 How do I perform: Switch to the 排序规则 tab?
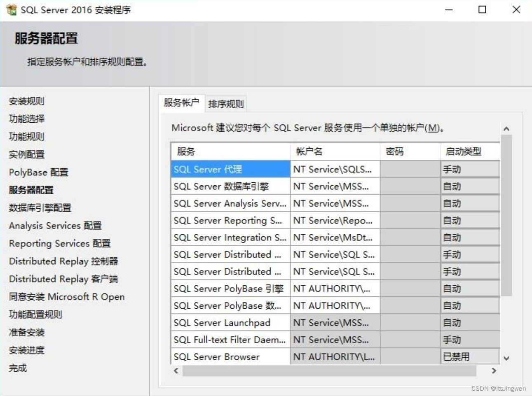coord(226,104)
